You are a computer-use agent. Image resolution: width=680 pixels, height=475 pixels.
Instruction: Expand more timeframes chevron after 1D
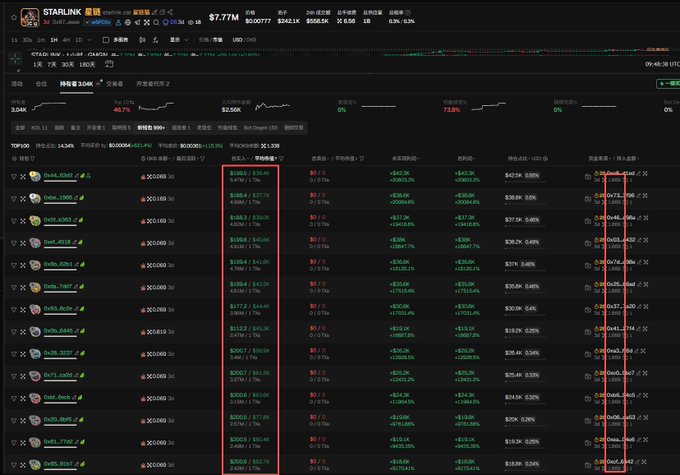[x=90, y=40]
